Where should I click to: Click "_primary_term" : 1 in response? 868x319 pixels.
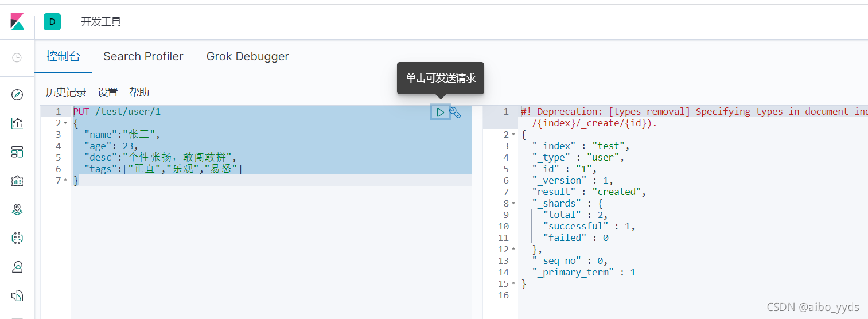coord(583,272)
